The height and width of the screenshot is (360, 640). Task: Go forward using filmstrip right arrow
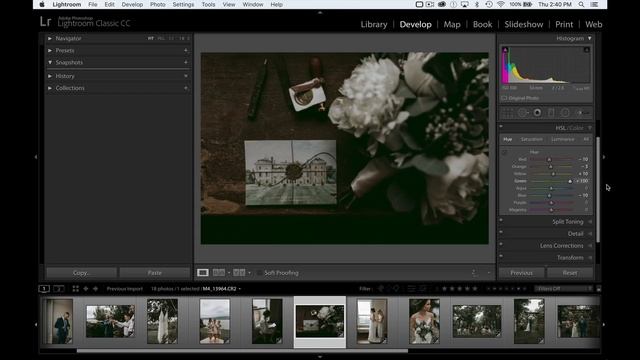click(96, 289)
